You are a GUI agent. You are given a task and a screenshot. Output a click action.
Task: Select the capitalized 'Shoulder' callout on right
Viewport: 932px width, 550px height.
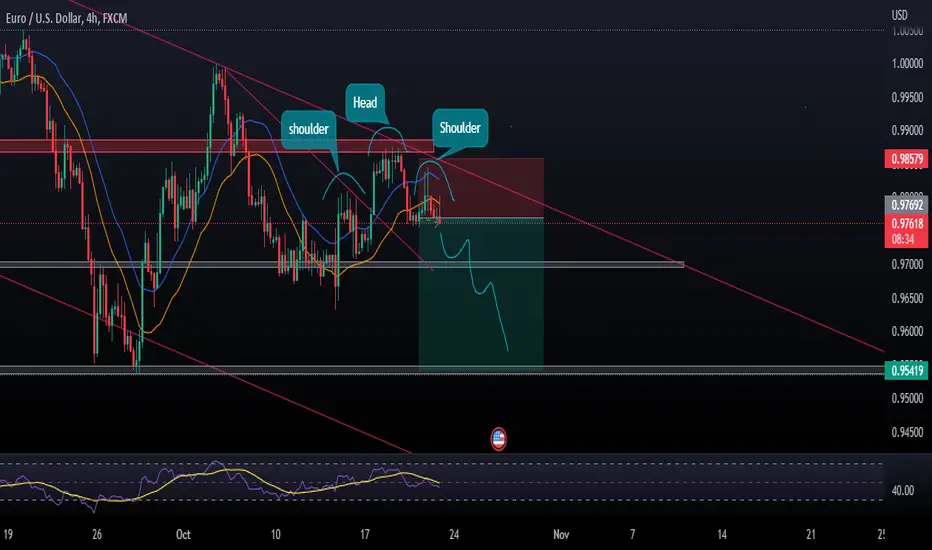[x=460, y=128]
